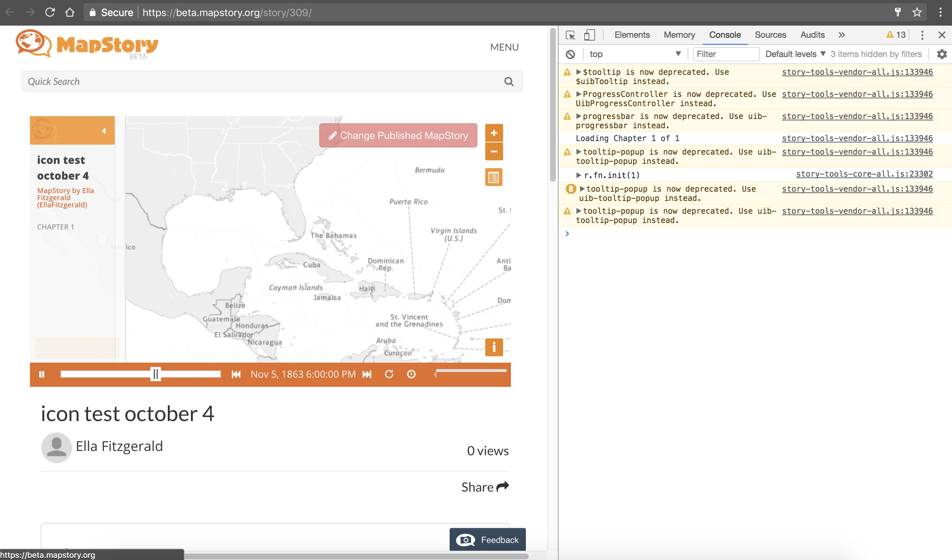The height and width of the screenshot is (560, 952).
Task: Open the map legend list icon
Action: tap(494, 177)
